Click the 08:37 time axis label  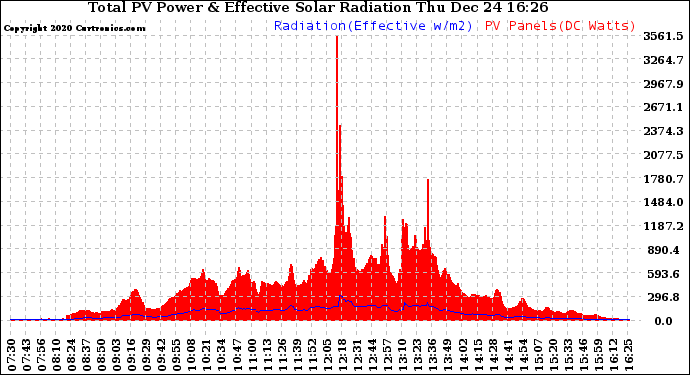[87, 355]
